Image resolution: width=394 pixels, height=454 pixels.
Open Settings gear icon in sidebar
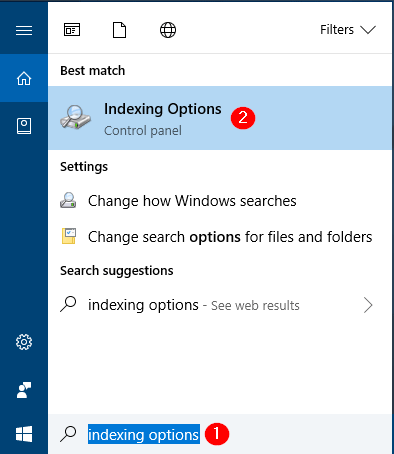[24, 342]
